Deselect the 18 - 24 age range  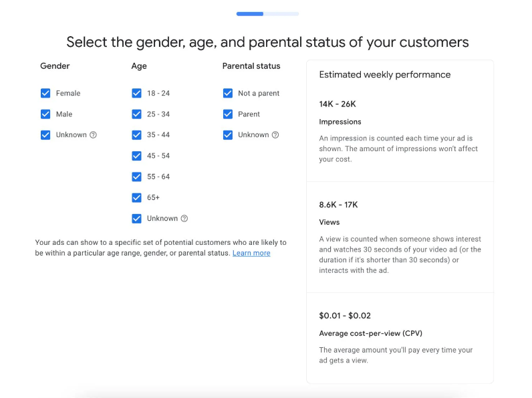[136, 94]
